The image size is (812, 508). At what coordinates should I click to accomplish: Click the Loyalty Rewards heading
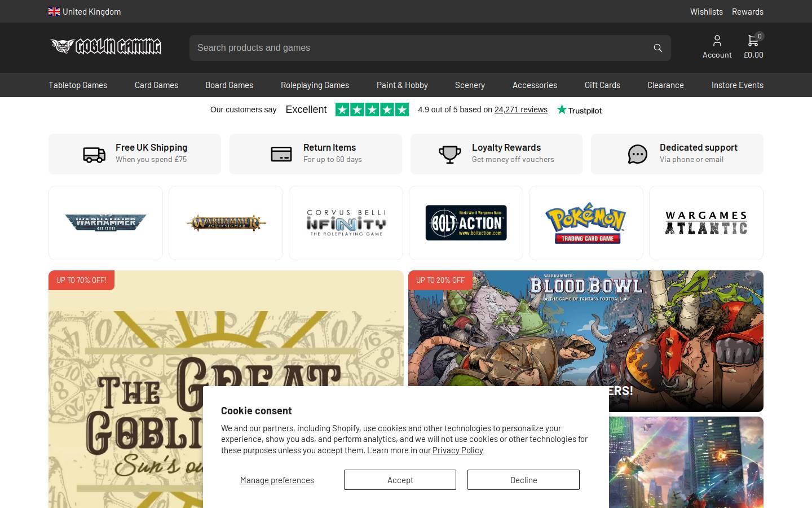(x=506, y=147)
